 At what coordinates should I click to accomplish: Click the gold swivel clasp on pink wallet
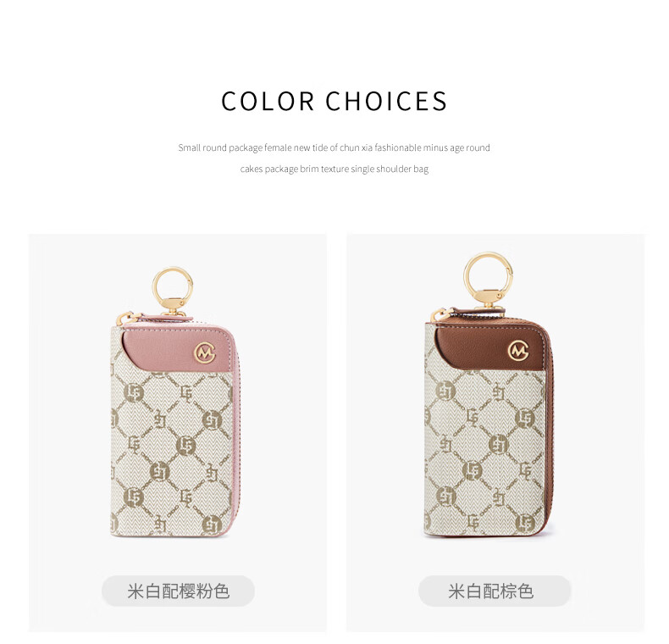coord(173,307)
